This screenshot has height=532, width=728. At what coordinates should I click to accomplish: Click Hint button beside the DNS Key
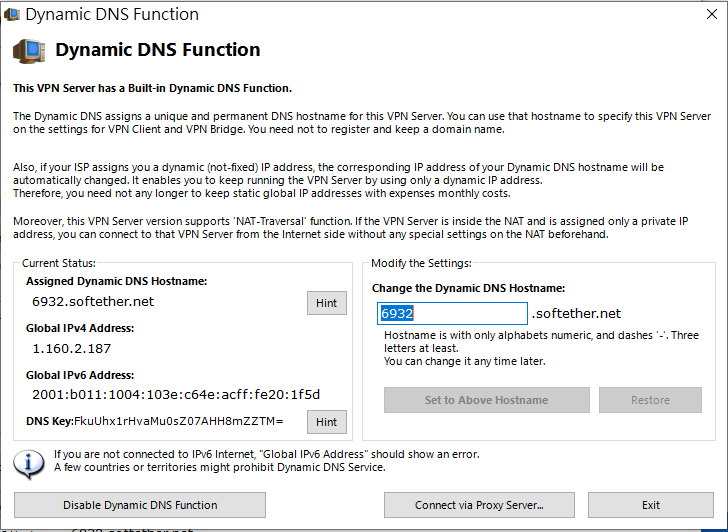coord(326,422)
